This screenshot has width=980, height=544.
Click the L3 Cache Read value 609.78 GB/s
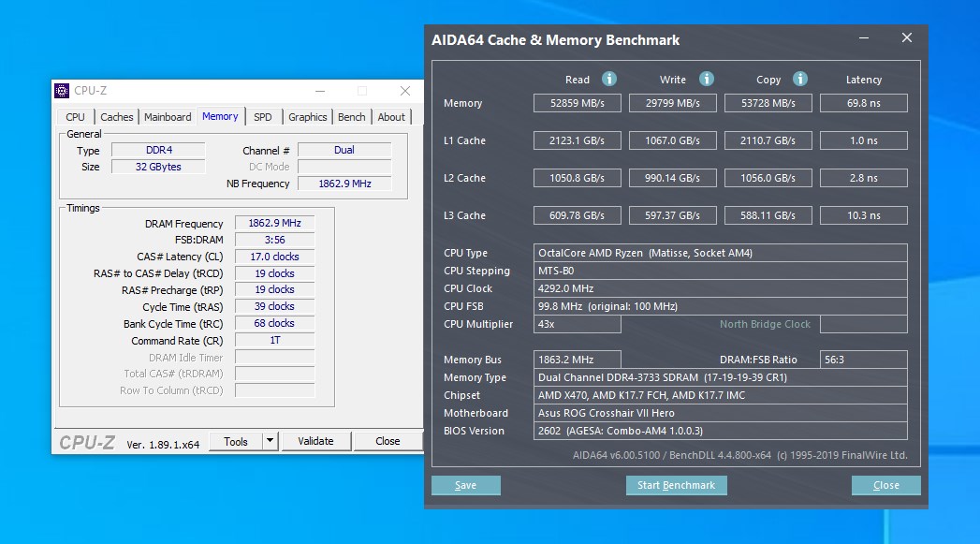578,215
